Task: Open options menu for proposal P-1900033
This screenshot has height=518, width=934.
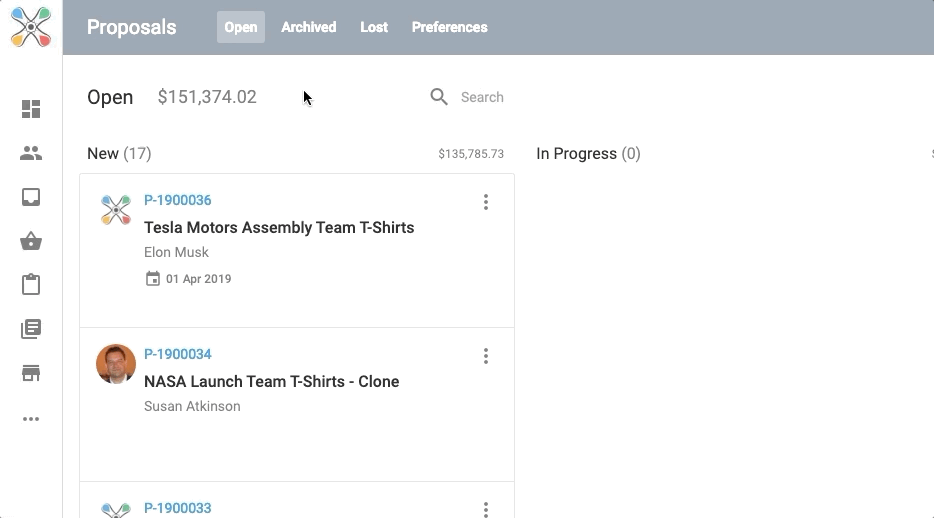Action: click(486, 509)
